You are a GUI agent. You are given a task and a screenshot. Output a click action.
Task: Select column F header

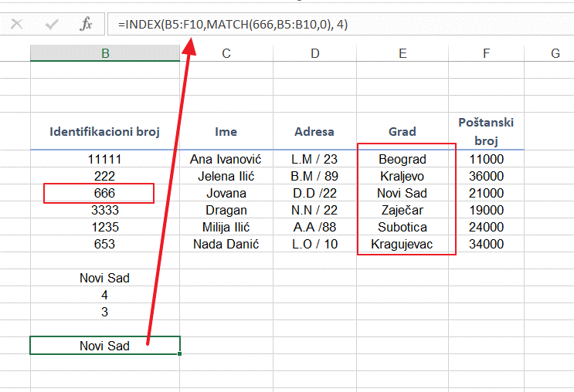point(486,53)
